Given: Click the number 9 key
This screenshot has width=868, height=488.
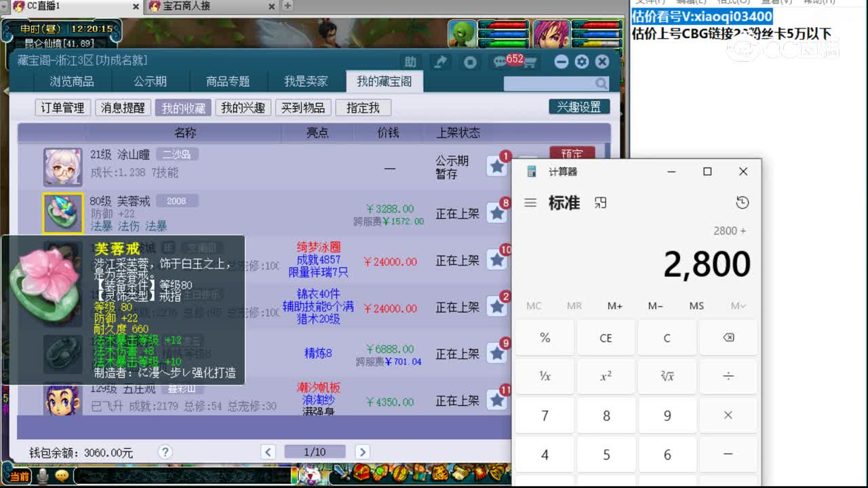Looking at the screenshot, I should pos(667,415).
